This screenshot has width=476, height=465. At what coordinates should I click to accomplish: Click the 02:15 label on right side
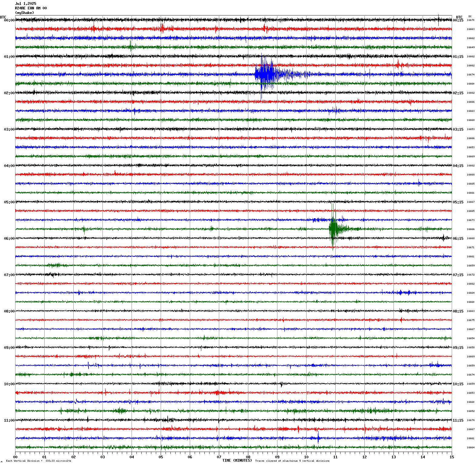[458, 93]
